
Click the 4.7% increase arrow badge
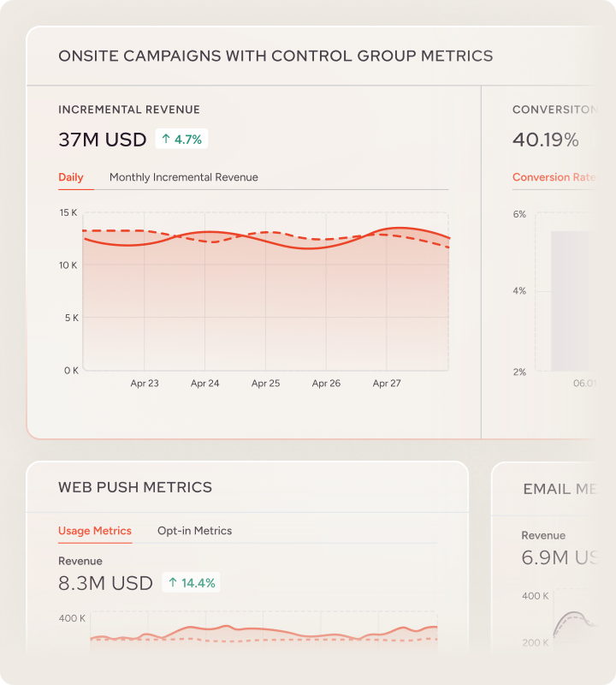[181, 139]
